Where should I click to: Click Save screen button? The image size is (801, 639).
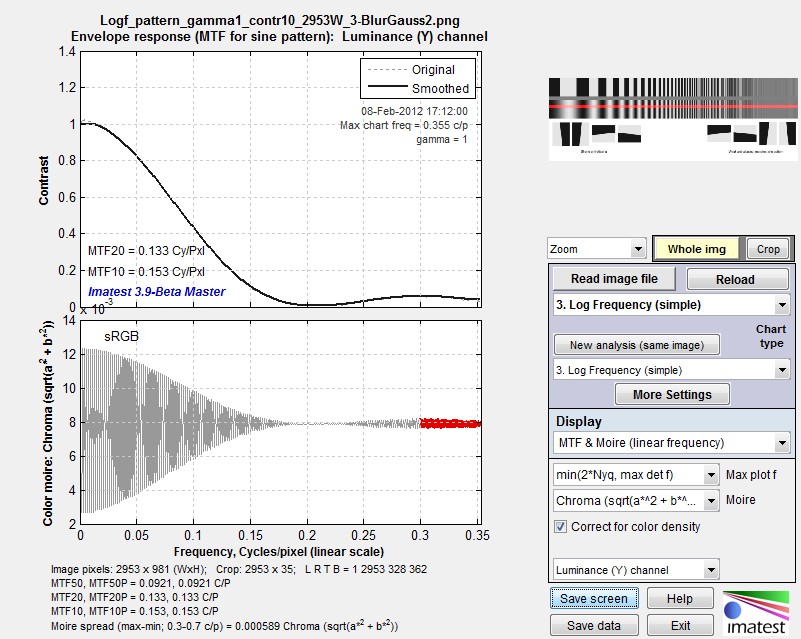(594, 598)
